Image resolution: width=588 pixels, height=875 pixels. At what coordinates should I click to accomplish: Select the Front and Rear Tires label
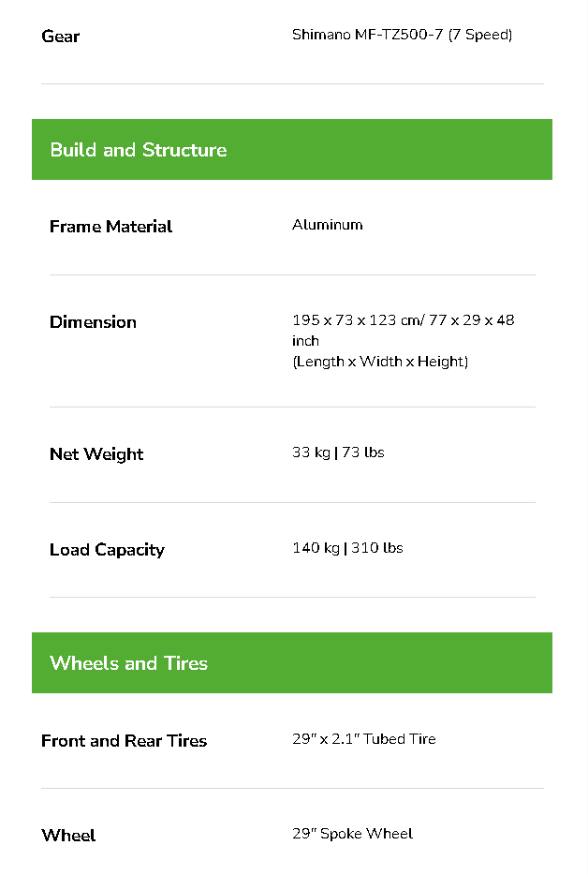click(124, 741)
